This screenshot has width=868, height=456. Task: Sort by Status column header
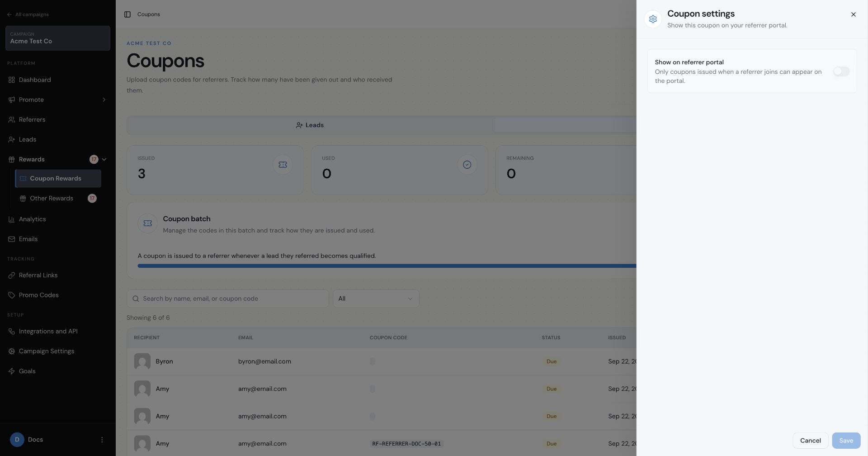551,338
